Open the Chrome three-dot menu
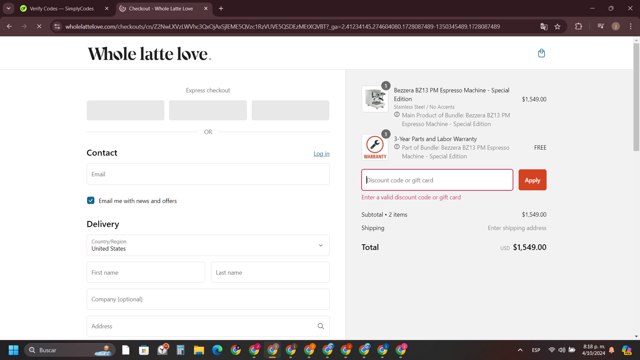This screenshot has height=360, width=640. pyautogui.click(x=631, y=27)
